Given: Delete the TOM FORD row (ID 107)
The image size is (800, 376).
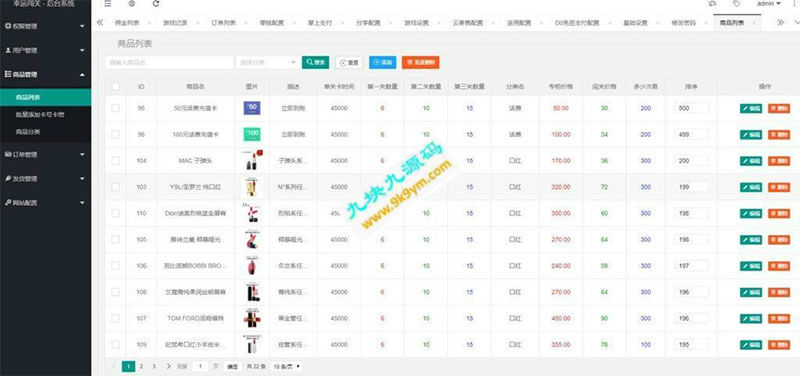Looking at the screenshot, I should click(779, 318).
